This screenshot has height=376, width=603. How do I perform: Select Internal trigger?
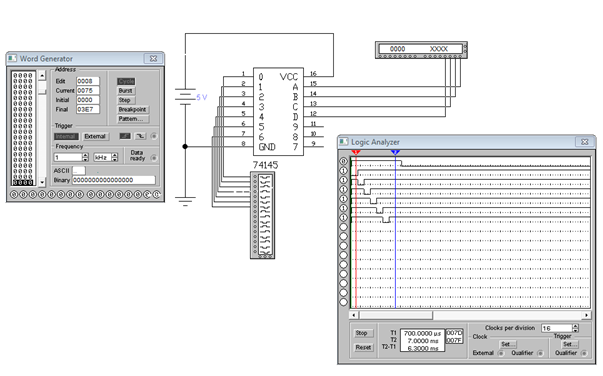(66, 136)
